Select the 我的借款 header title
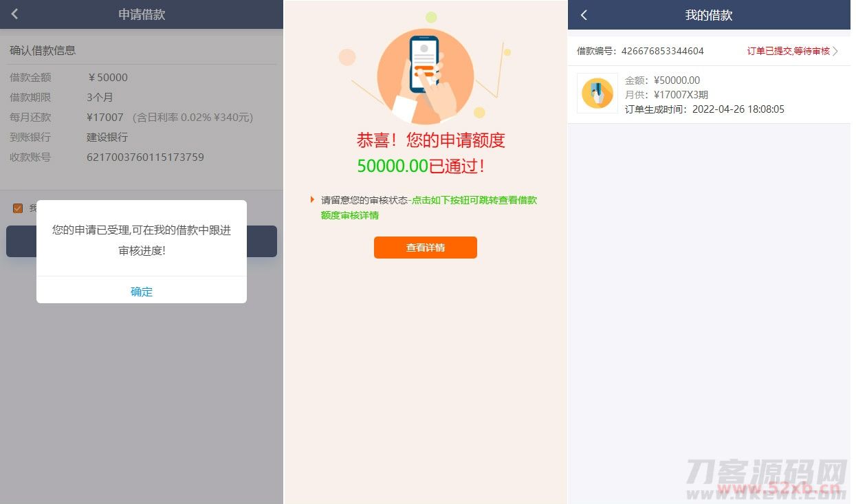Screen dimensions: 856x504 (x=709, y=15)
